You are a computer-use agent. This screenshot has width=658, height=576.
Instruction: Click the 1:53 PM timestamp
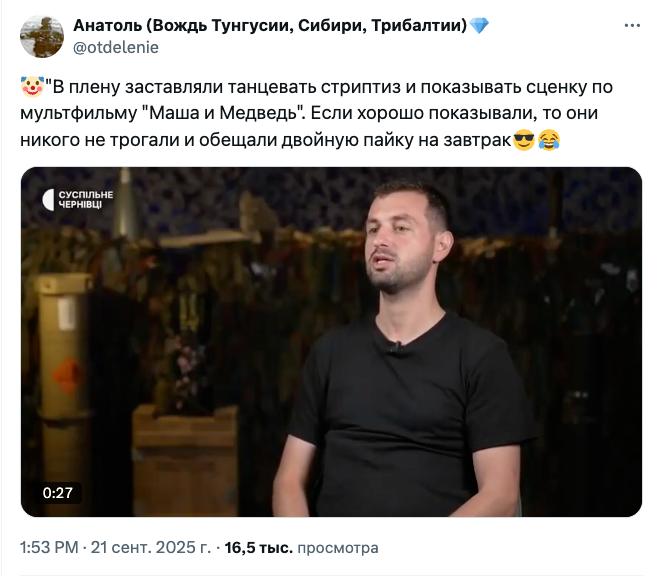coord(49,548)
